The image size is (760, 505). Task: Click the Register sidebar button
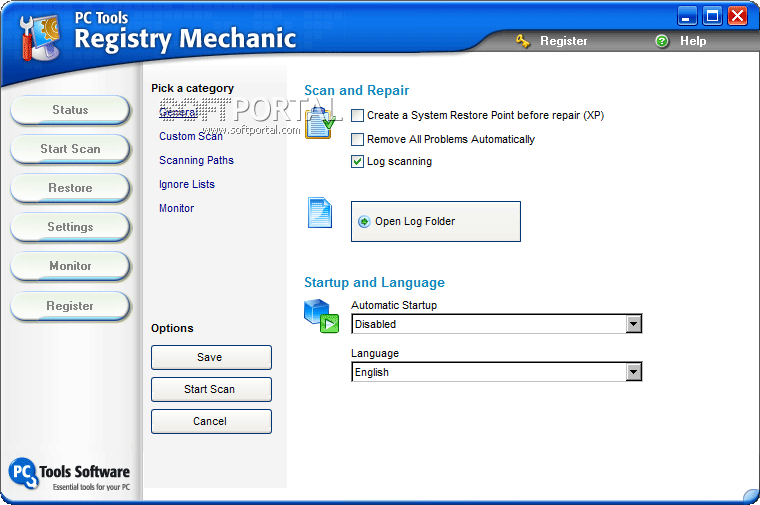[x=70, y=306]
